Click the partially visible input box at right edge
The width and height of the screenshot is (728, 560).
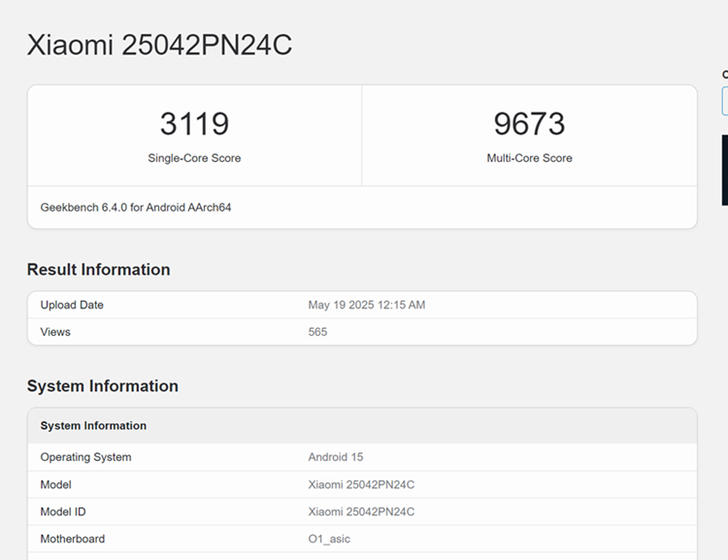click(x=724, y=101)
